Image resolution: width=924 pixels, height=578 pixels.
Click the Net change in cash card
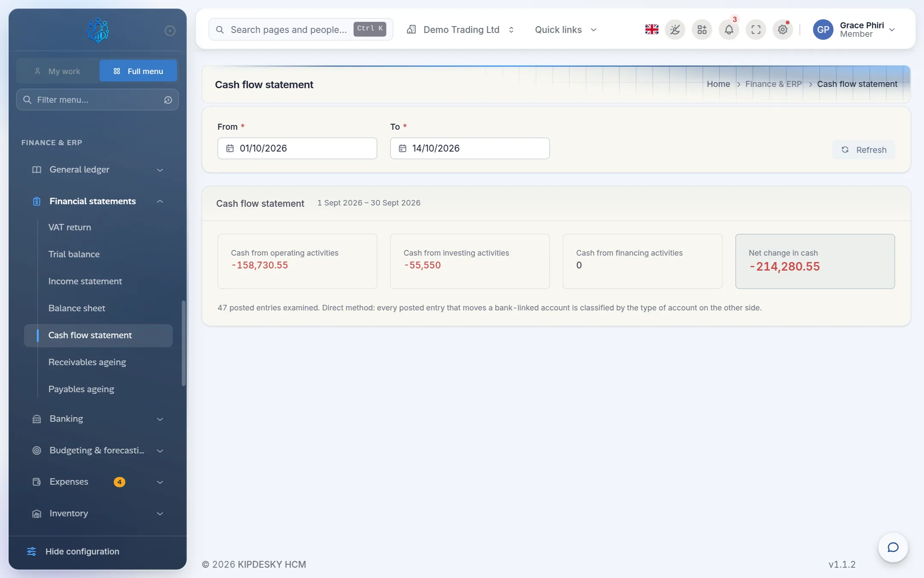click(815, 261)
